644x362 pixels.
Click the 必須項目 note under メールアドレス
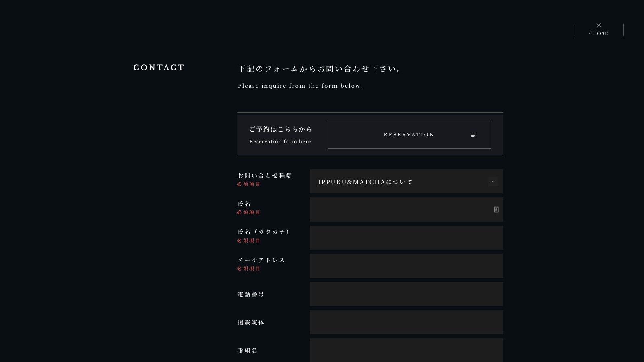249,269
